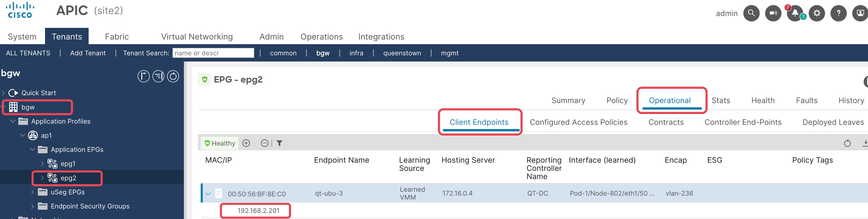The width and height of the screenshot is (868, 219).
Task: Open the search magnifier icon
Action: pyautogui.click(x=751, y=13)
